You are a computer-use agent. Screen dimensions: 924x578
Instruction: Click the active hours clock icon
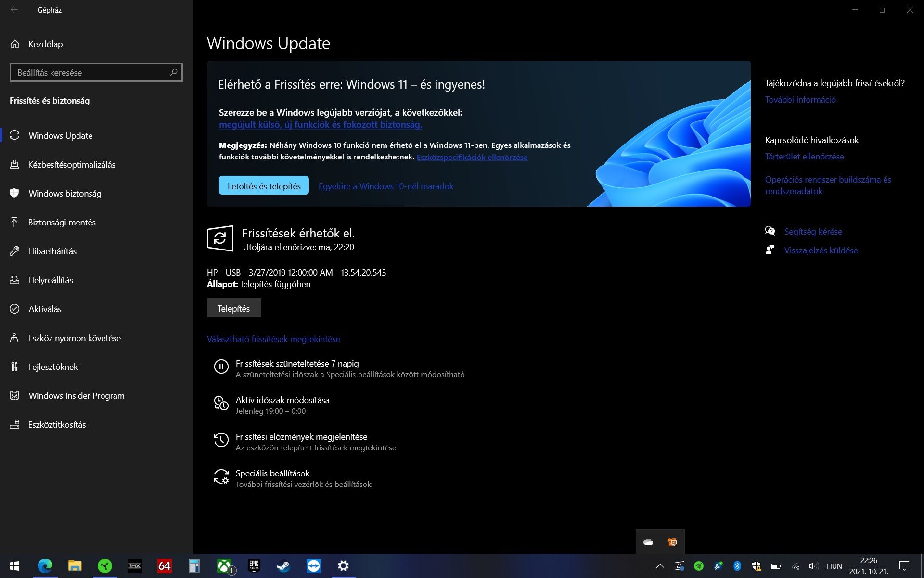pyautogui.click(x=221, y=404)
